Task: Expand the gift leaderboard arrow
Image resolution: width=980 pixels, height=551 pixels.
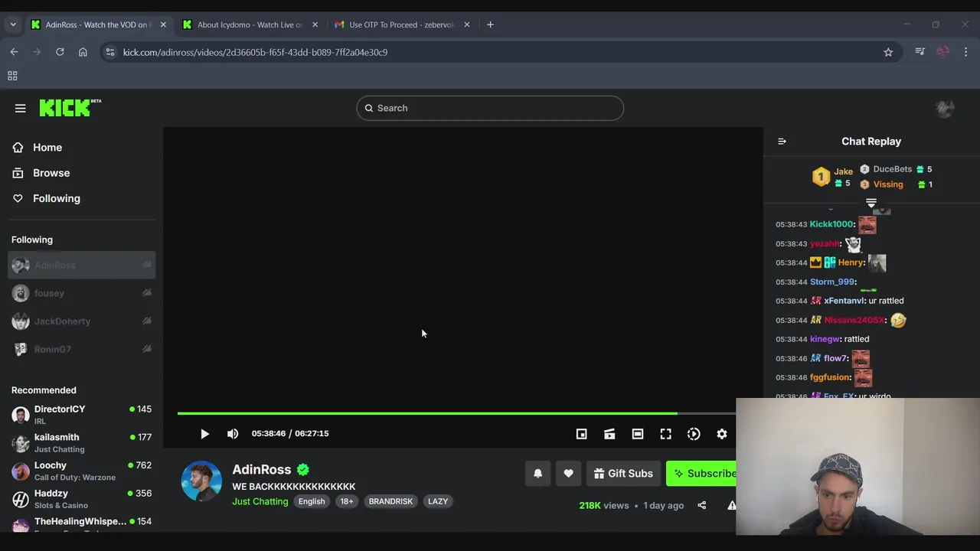Action: coord(871,203)
